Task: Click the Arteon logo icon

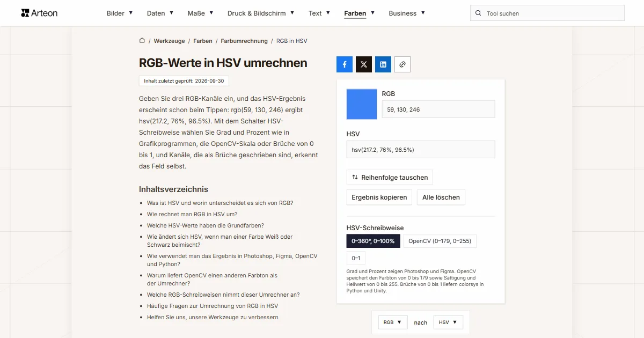Action: [25, 13]
